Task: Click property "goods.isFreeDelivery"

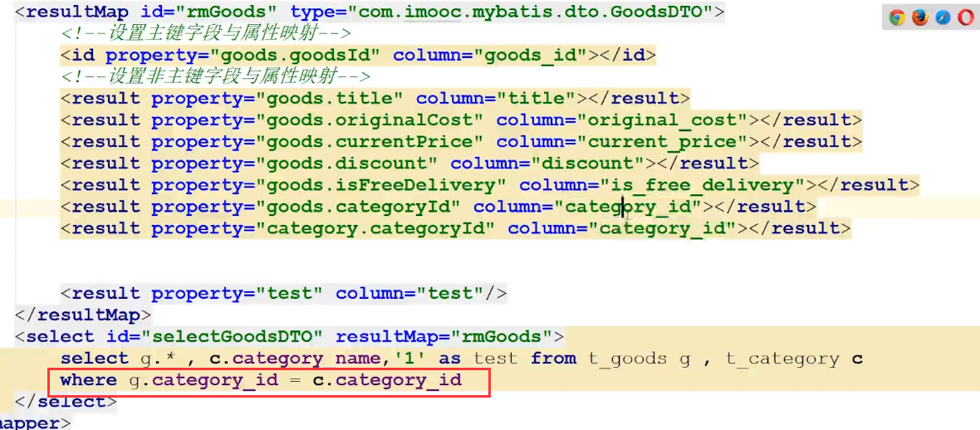Action: [x=329, y=185]
